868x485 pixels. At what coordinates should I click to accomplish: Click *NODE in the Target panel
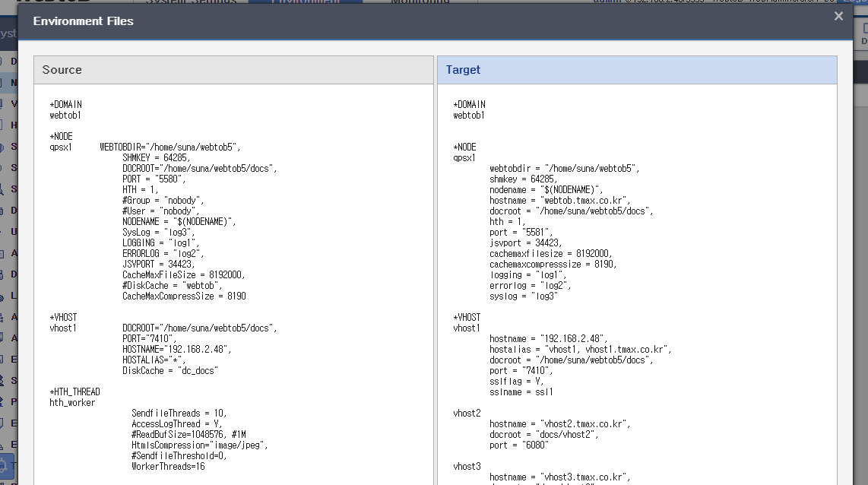465,147
